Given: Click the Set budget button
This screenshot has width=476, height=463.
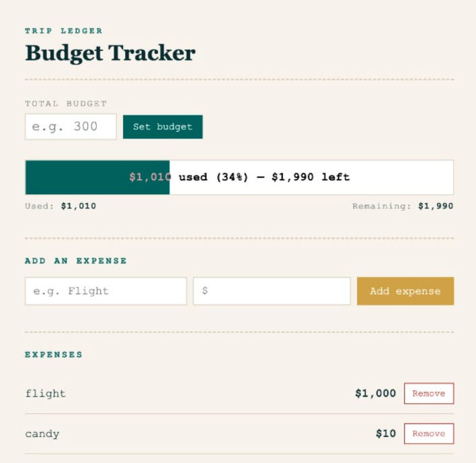Looking at the screenshot, I should [163, 127].
